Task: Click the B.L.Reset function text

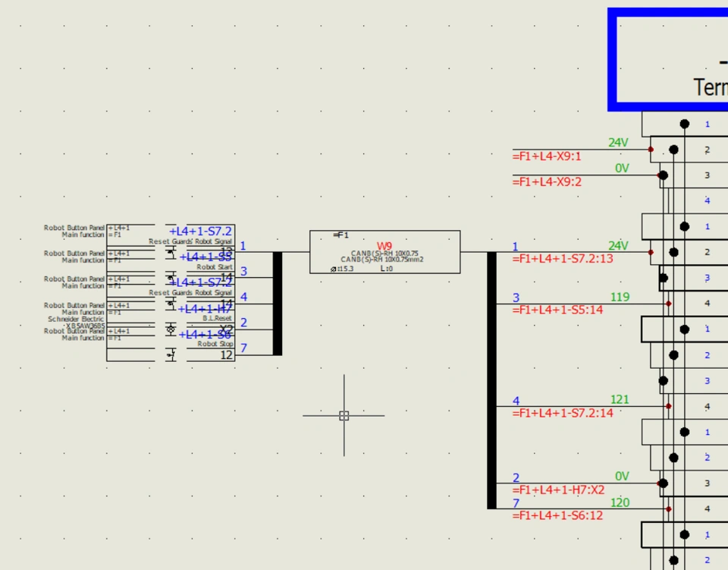Action: [218, 318]
